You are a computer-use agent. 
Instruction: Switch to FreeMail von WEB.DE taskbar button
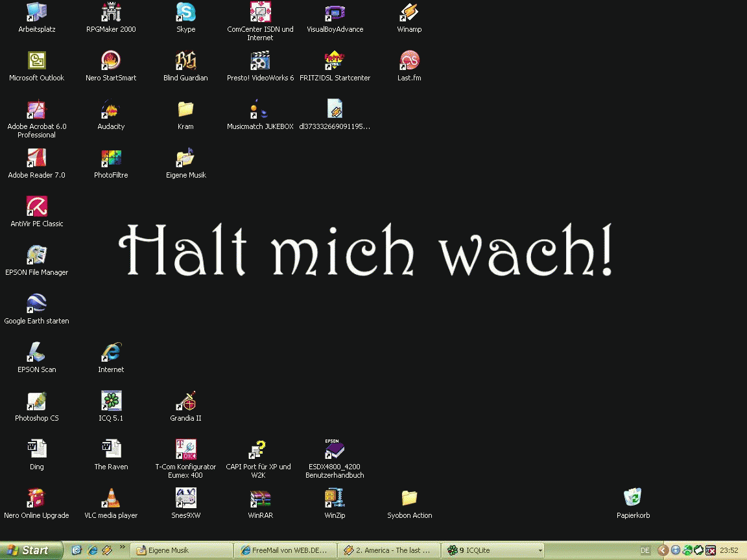click(x=285, y=550)
